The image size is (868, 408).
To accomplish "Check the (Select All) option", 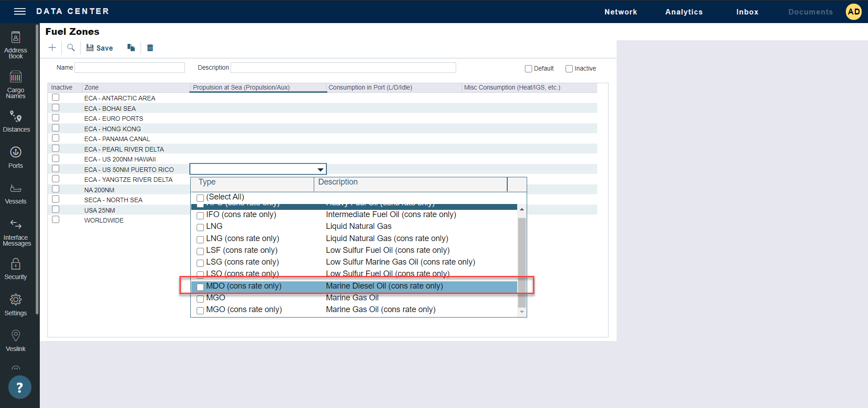I will coord(200,198).
